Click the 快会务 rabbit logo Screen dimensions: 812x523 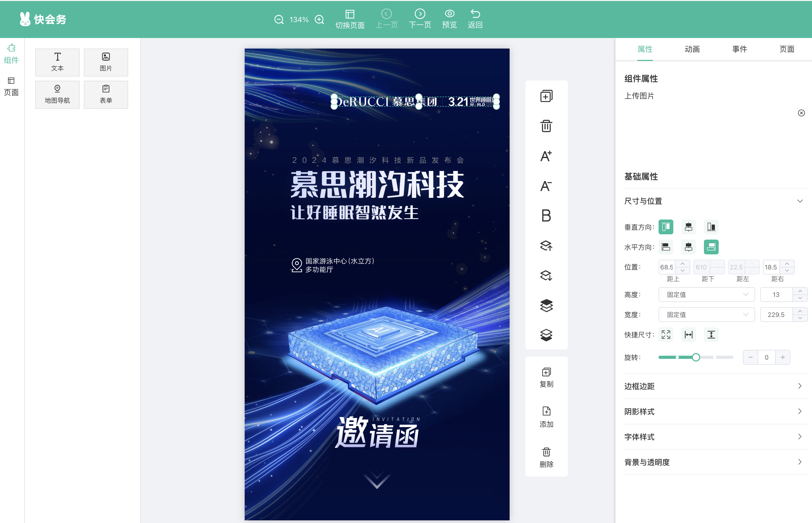point(43,19)
